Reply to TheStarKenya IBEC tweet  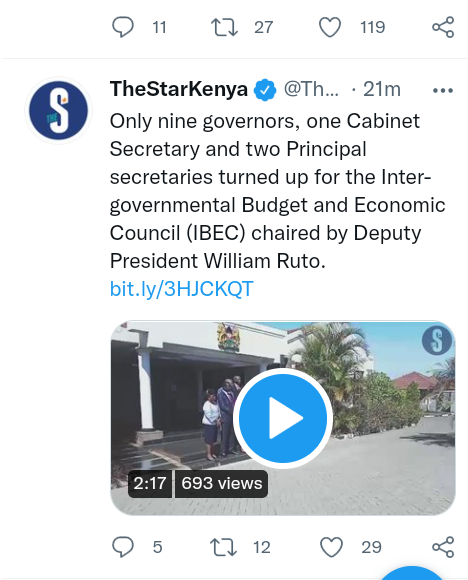coord(123,547)
